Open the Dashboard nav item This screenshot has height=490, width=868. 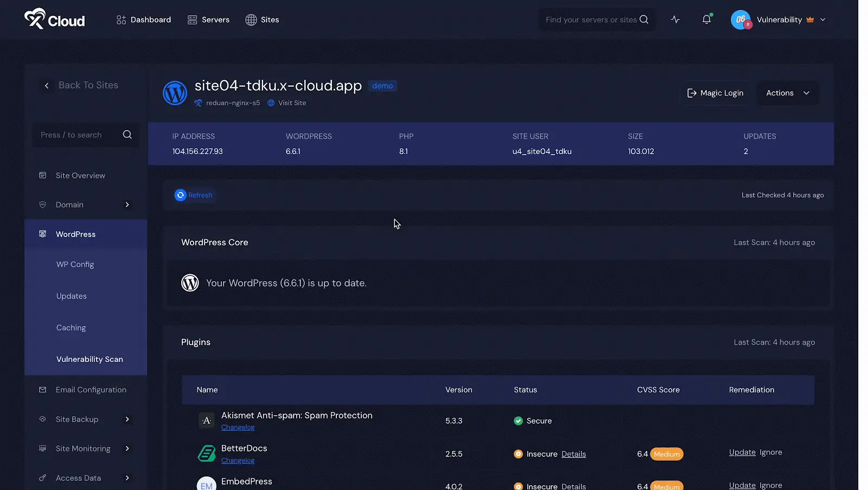[144, 20]
